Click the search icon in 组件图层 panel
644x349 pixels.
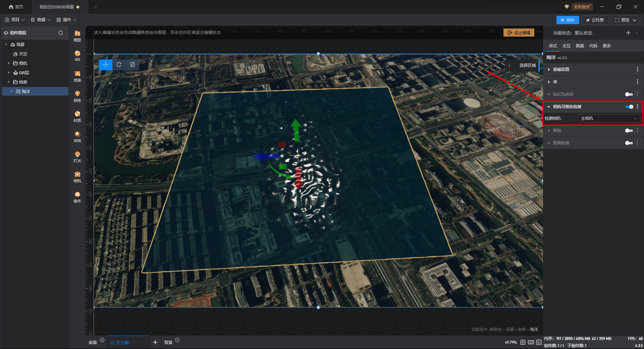61,33
